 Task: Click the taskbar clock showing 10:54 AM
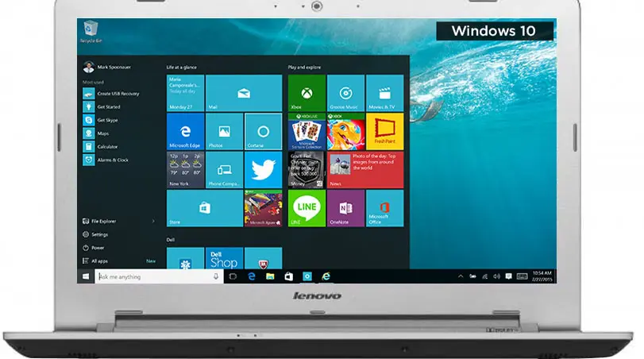pyautogui.click(x=542, y=276)
